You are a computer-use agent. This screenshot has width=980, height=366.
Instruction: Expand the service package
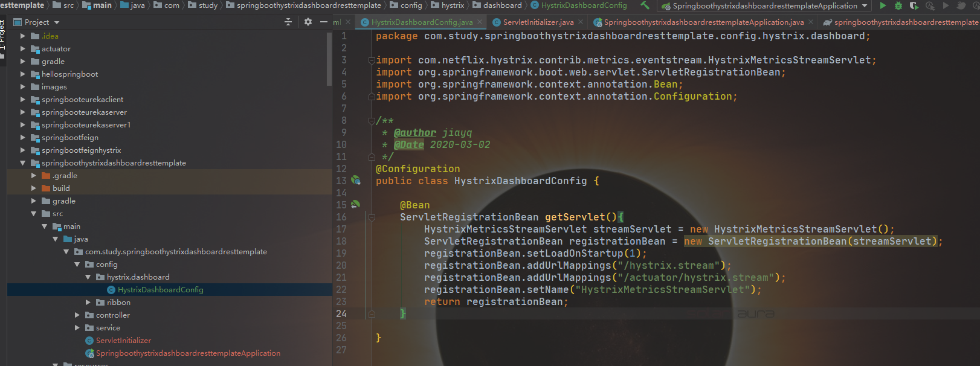coord(77,327)
